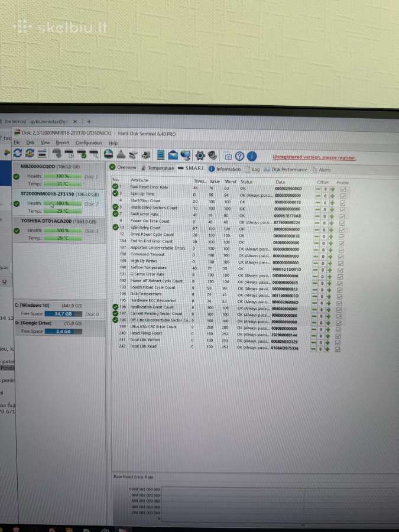Switch to the Disk Performance tab
This screenshot has width=399, height=532.
[286, 169]
